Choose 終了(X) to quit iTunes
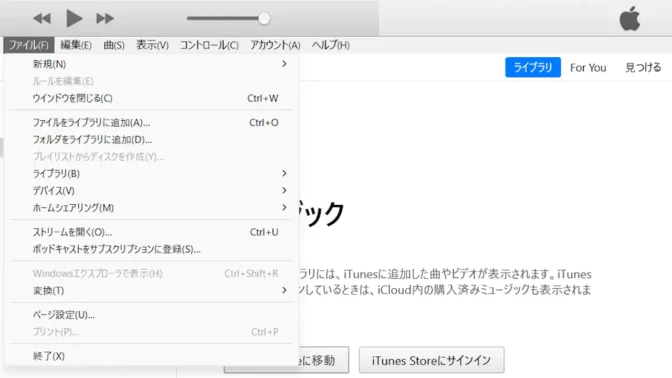Viewport: 672px width, 378px height. 151,356
